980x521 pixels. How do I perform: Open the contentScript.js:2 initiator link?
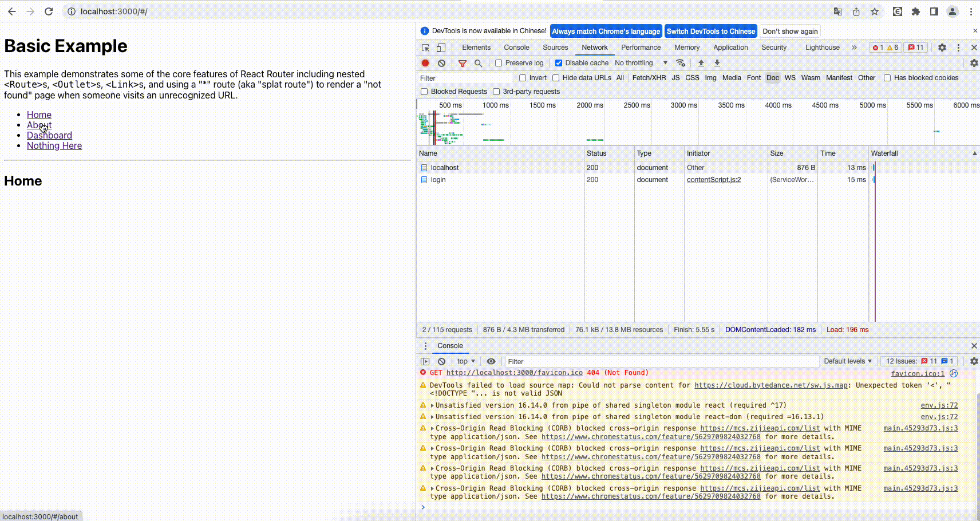pos(714,180)
